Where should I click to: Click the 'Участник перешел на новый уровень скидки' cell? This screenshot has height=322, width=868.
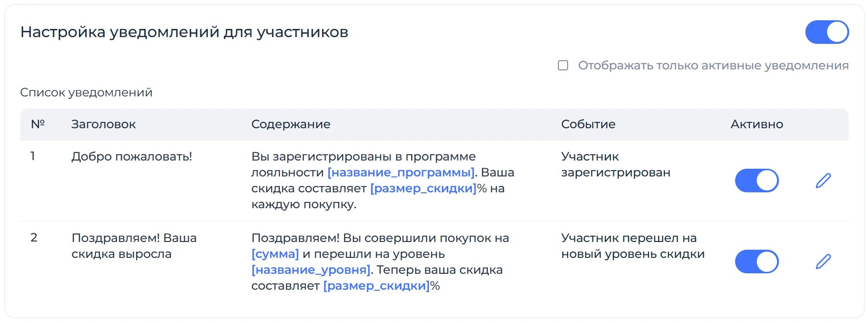[633, 246]
